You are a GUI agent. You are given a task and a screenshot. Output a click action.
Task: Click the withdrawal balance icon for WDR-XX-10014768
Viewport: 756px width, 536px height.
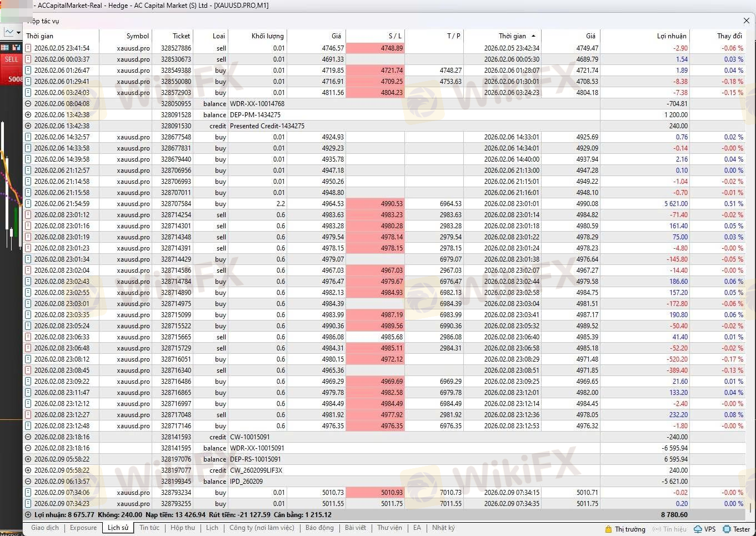(28, 104)
